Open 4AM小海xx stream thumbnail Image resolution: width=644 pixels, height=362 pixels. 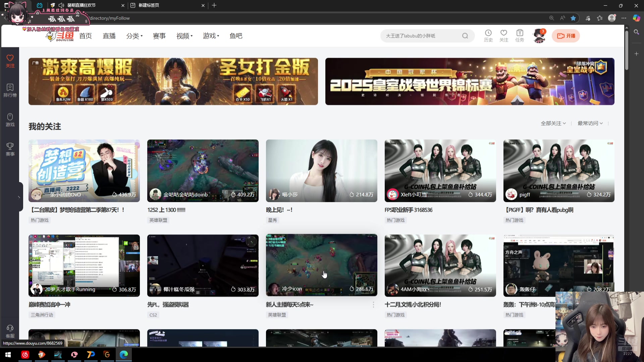pos(440,265)
